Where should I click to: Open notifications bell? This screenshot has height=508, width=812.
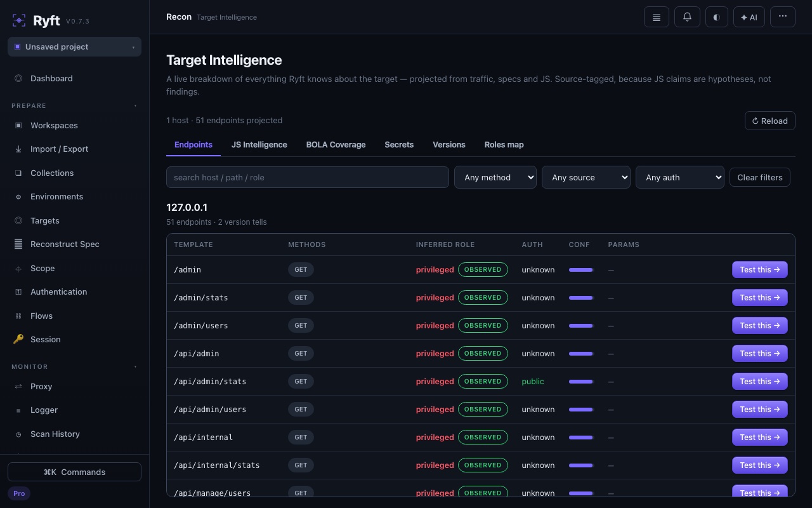tap(687, 17)
